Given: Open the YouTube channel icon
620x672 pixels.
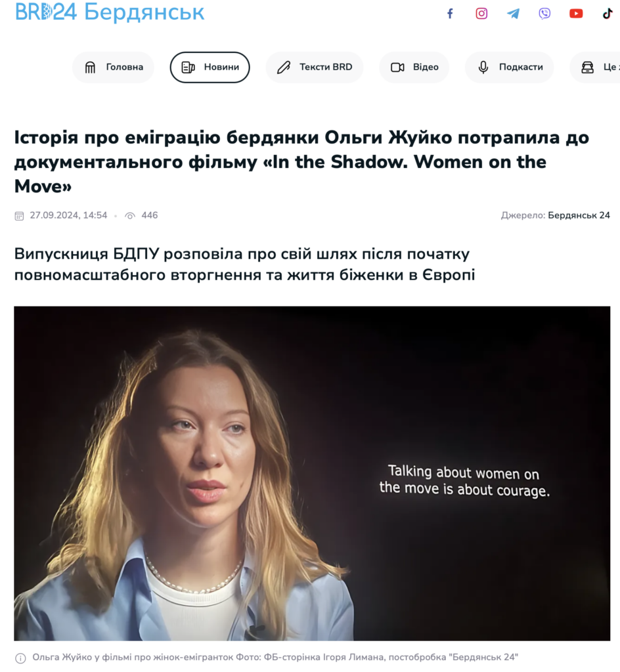Looking at the screenshot, I should pyautogui.click(x=576, y=14).
